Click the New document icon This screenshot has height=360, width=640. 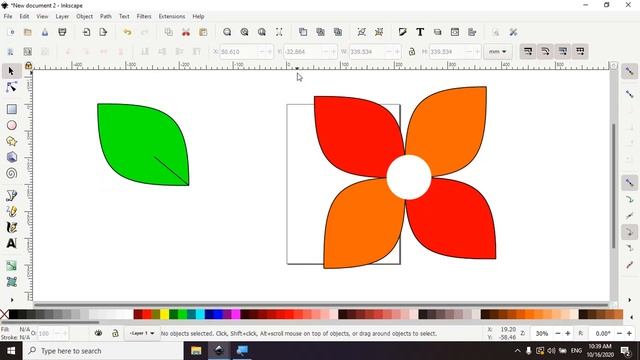pyautogui.click(x=11, y=32)
